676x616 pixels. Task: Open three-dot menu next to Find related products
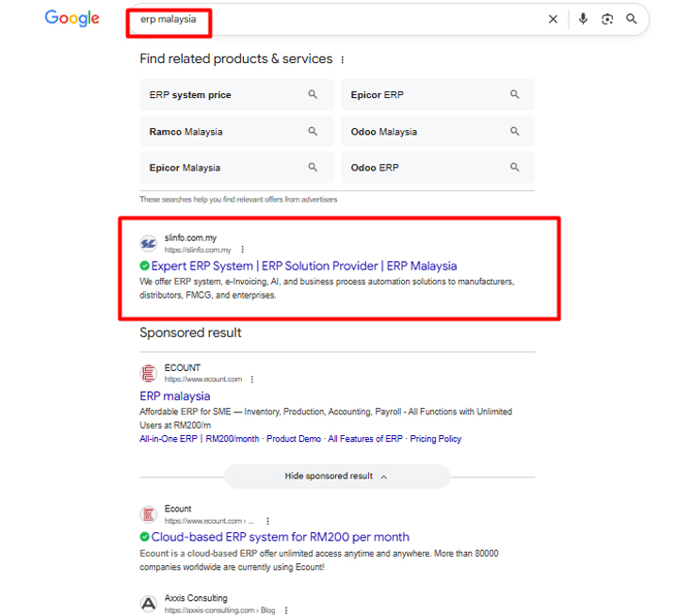click(x=343, y=59)
